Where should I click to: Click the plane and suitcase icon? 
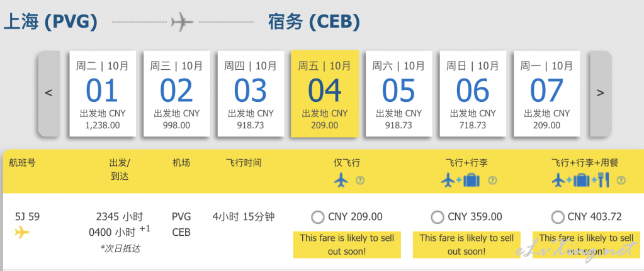coord(461,180)
